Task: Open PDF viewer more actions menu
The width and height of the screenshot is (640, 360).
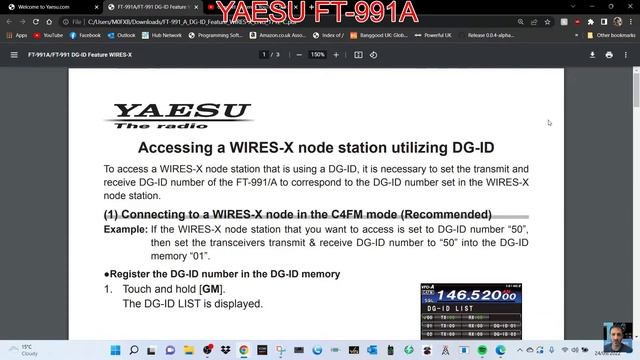Action: (626, 55)
